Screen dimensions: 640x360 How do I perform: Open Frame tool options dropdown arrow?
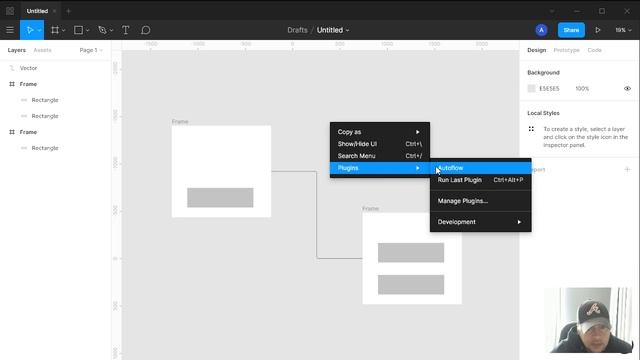[63, 30]
